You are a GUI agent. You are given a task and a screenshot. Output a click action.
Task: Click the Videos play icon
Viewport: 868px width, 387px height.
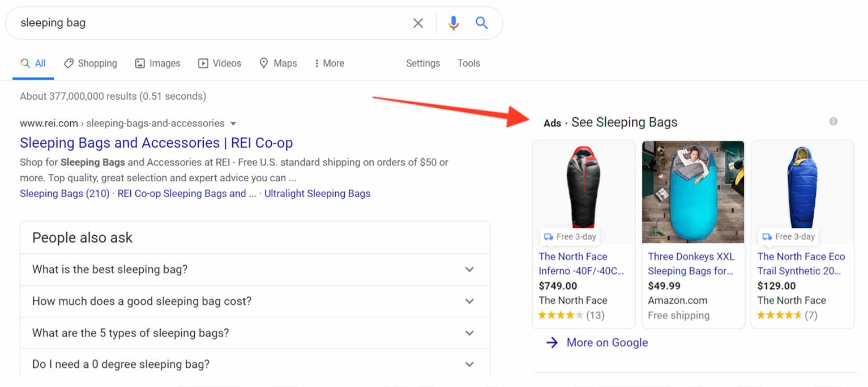tap(203, 63)
